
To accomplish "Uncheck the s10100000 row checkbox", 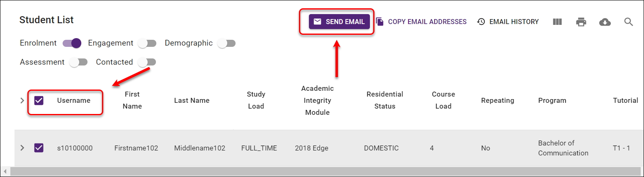I will 39,148.
